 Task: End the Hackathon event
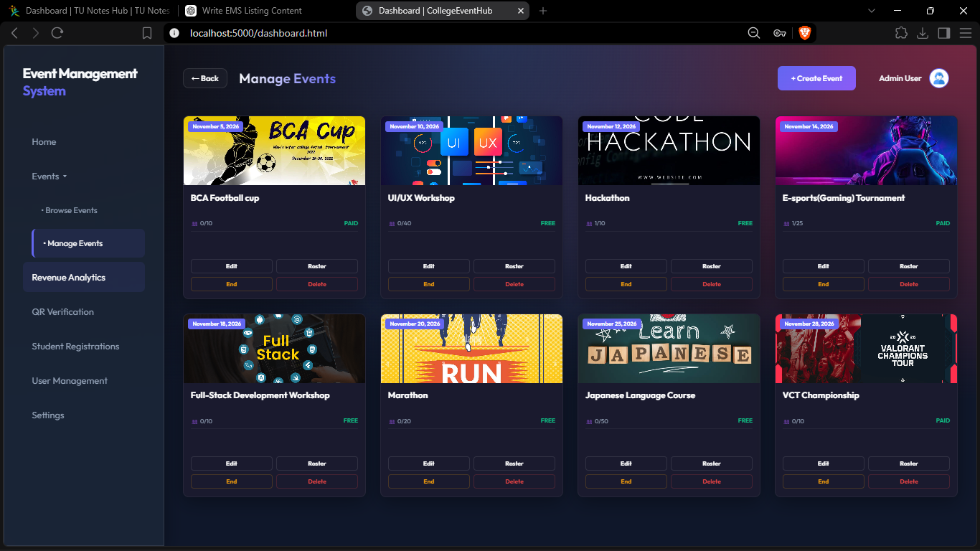click(x=626, y=284)
